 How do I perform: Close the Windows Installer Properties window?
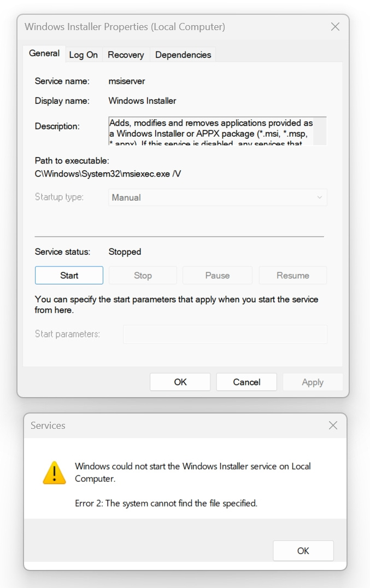tap(335, 26)
